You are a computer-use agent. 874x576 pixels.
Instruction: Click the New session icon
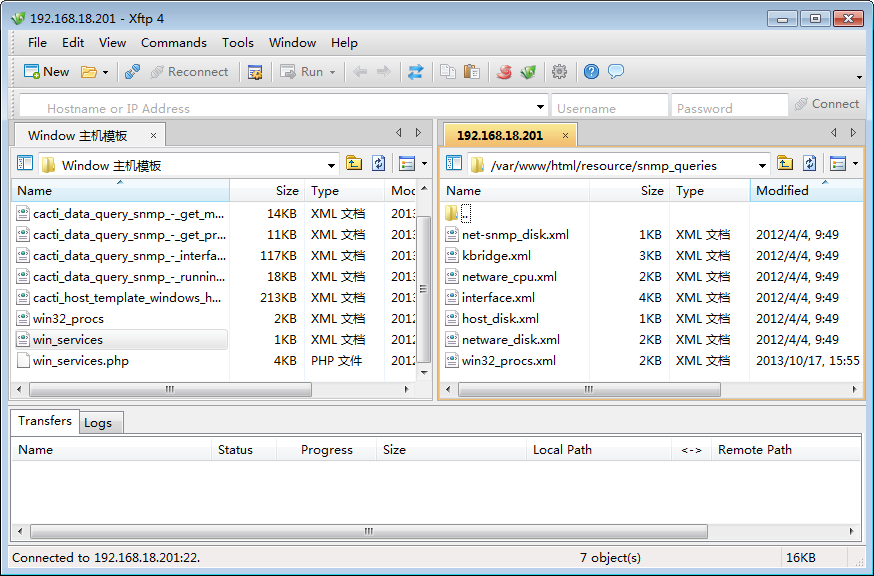coord(31,71)
